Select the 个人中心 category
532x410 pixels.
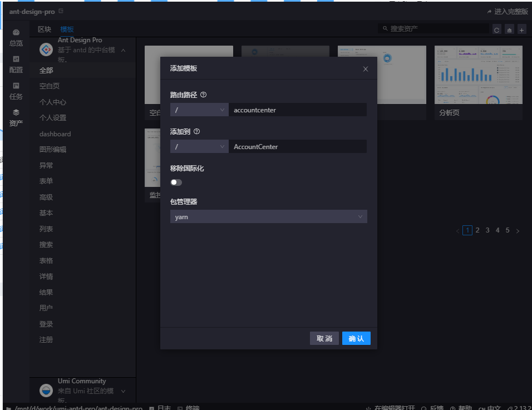(x=83, y=102)
